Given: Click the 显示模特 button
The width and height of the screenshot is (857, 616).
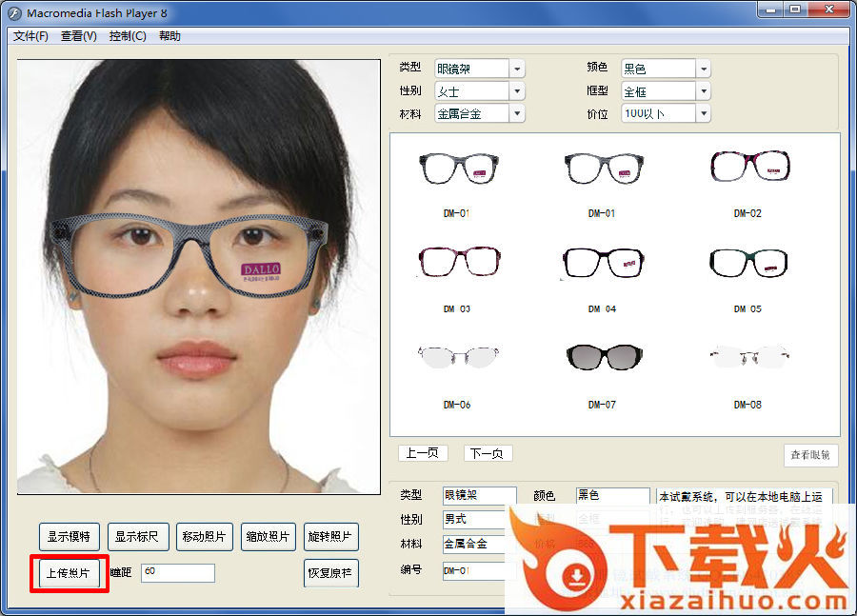Looking at the screenshot, I should point(69,537).
